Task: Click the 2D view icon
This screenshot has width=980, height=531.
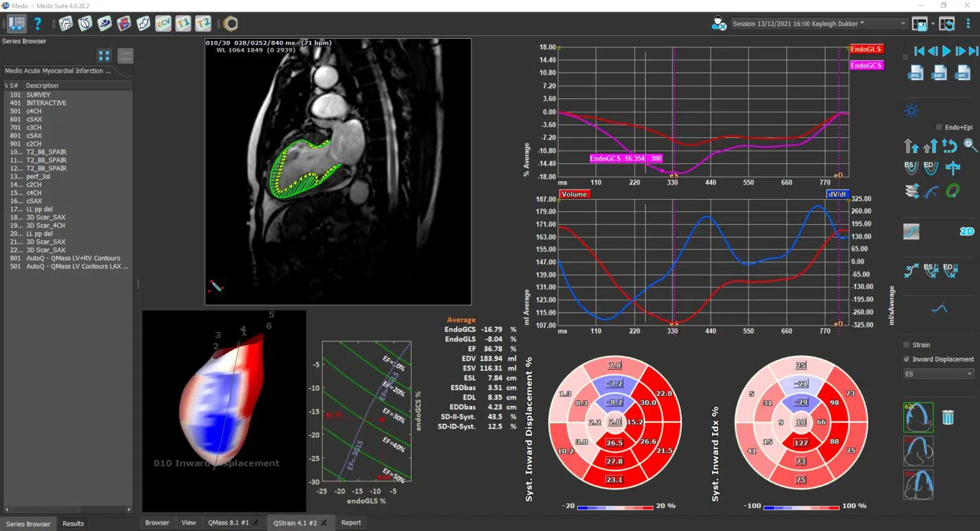Action: (967, 232)
